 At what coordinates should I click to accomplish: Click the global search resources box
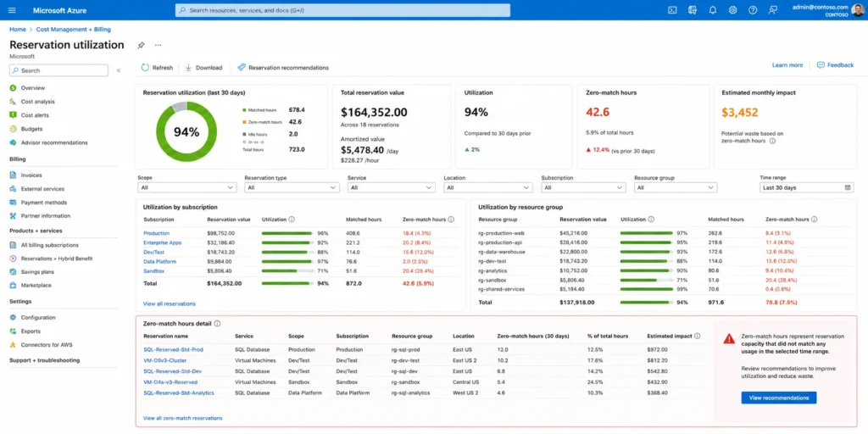pos(342,10)
